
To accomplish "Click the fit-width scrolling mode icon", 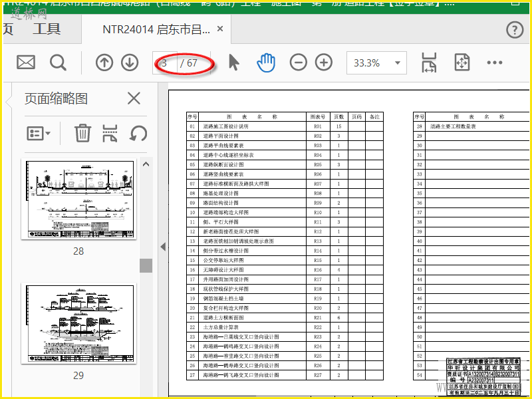I will point(429,63).
